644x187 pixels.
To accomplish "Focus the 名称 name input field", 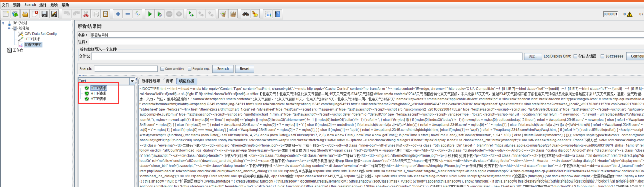I will (x=367, y=35).
